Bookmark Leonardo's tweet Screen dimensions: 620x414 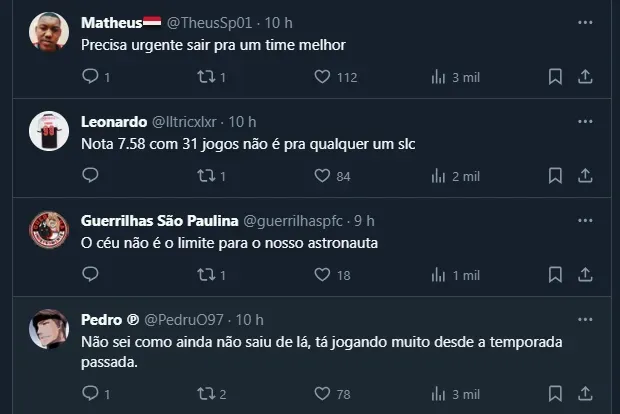pyautogui.click(x=555, y=176)
